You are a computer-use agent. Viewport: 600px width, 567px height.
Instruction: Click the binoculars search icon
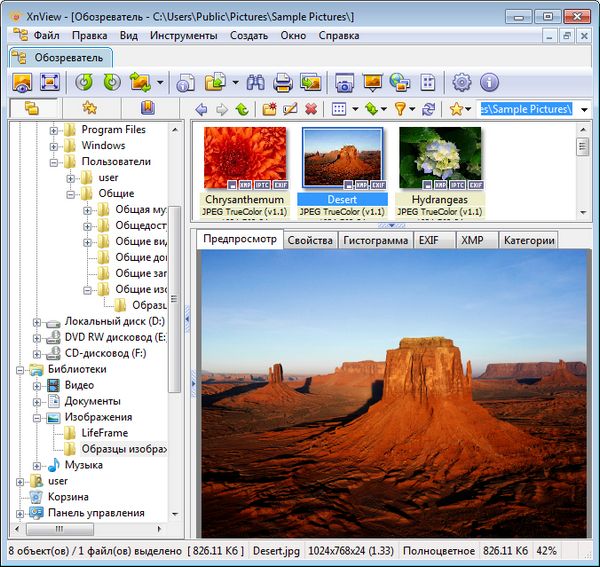click(255, 83)
